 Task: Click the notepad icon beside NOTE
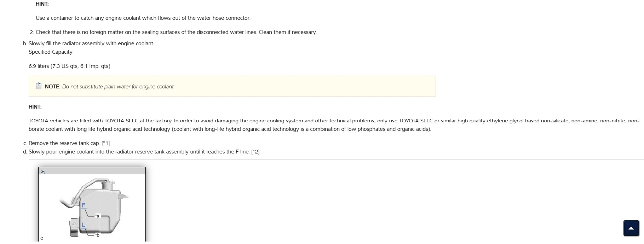tap(39, 86)
